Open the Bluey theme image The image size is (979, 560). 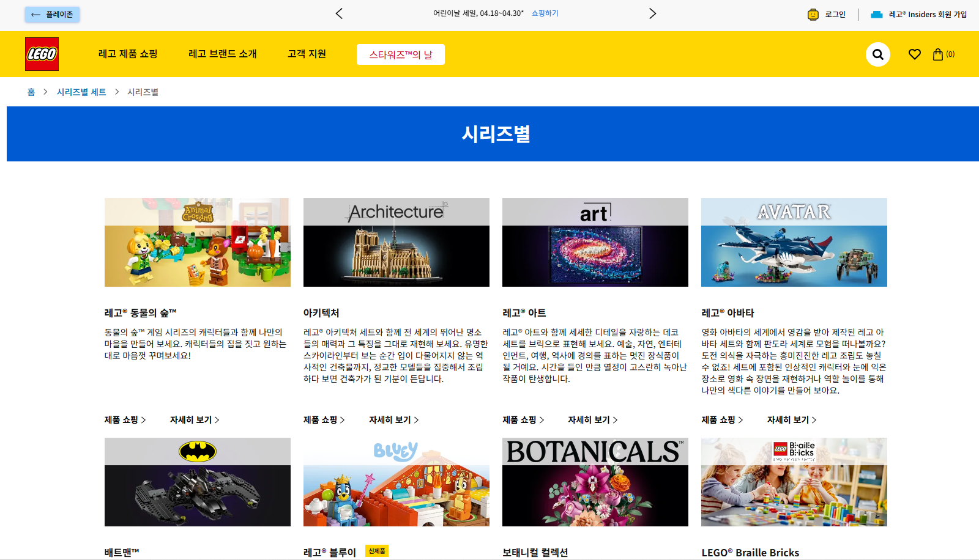tap(396, 482)
